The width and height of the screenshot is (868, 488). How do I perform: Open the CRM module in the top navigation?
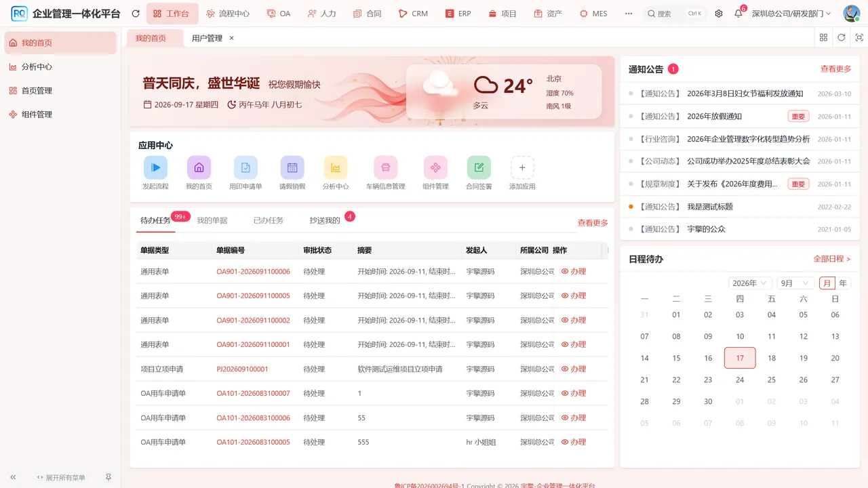tap(413, 14)
